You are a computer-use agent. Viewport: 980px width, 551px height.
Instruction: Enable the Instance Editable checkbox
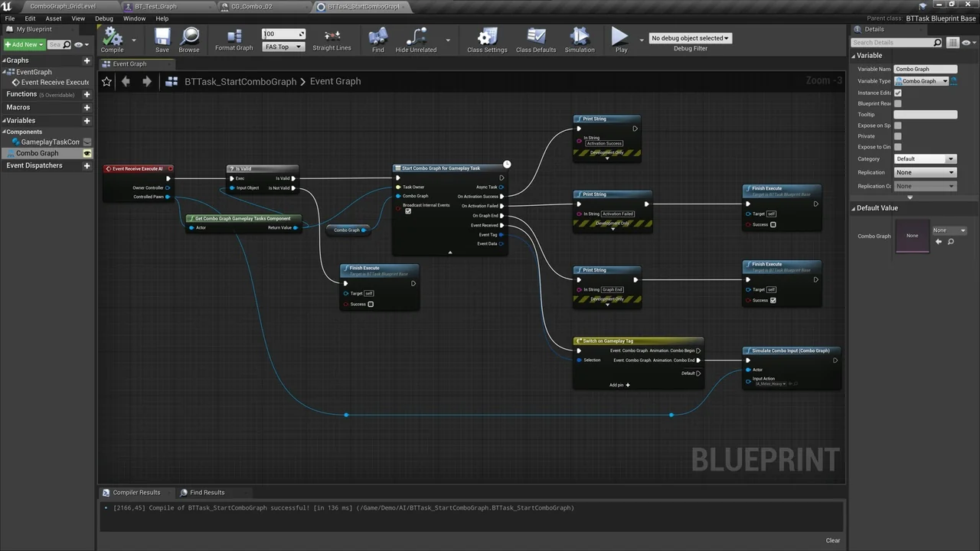pyautogui.click(x=898, y=93)
